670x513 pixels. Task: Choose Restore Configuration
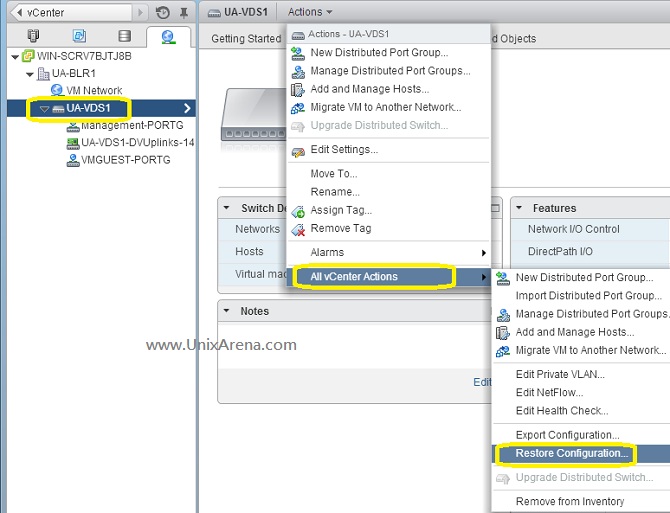click(x=582, y=454)
